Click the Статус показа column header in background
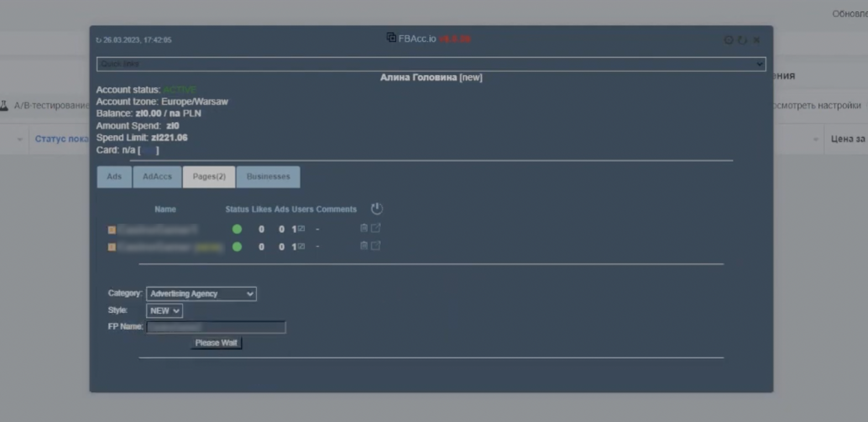Screen dimensions: 868x422 click(x=61, y=139)
